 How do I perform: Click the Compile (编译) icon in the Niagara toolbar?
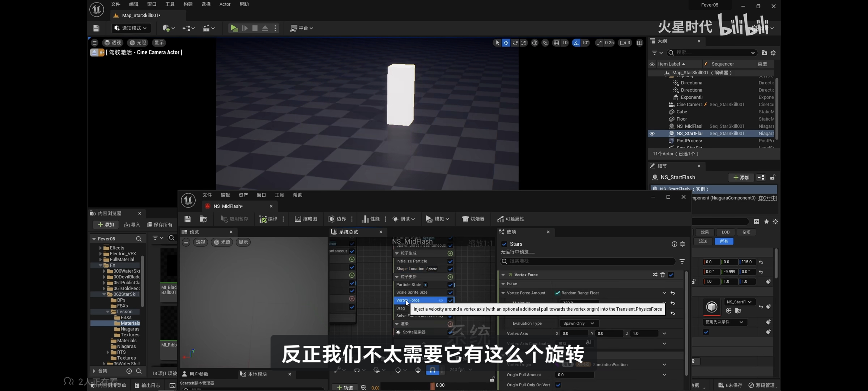pos(263,219)
